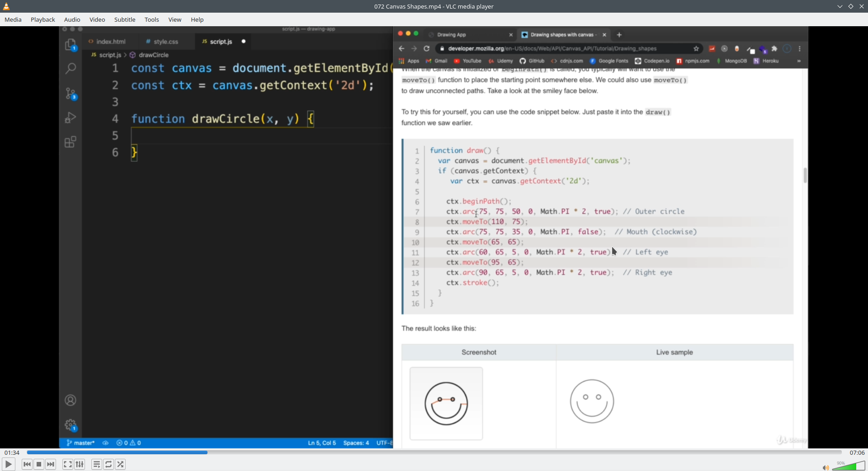Click Ln 5, Col 5 status entry
This screenshot has width=868, height=471.
coord(322,443)
